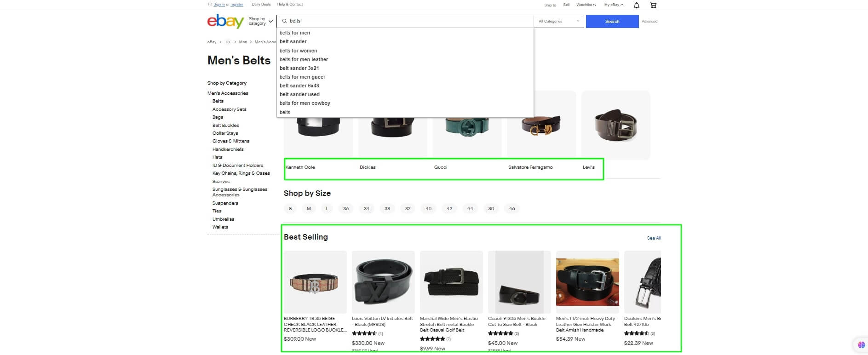Open Handkerchiefs category
This screenshot has width=868, height=355.
(x=228, y=149)
